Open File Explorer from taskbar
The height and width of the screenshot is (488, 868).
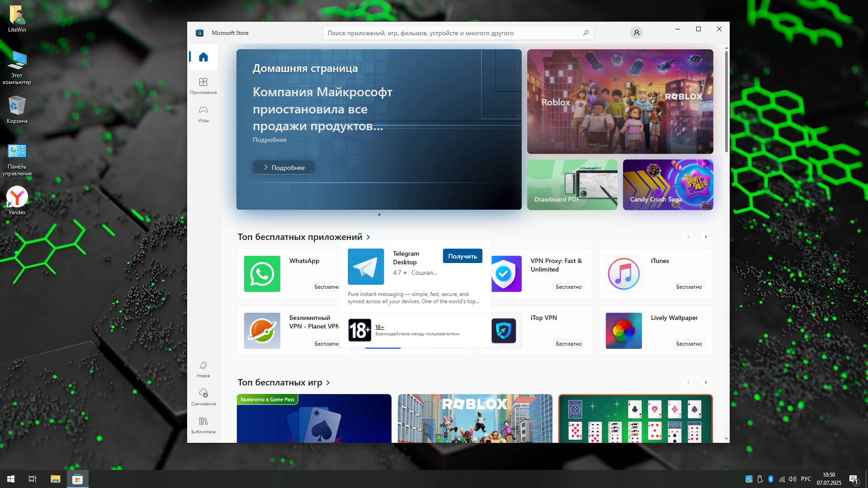coord(55,479)
